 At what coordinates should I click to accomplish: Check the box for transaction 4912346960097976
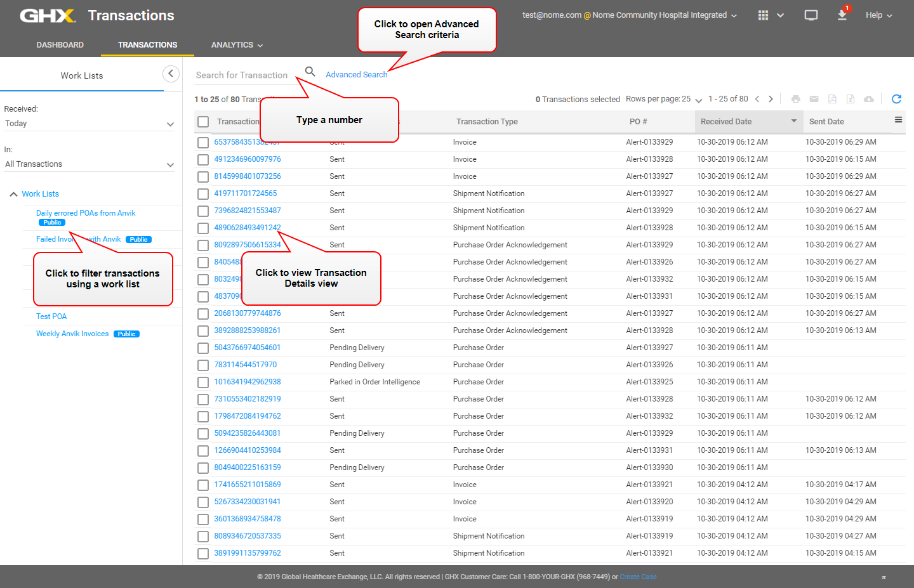click(x=203, y=160)
